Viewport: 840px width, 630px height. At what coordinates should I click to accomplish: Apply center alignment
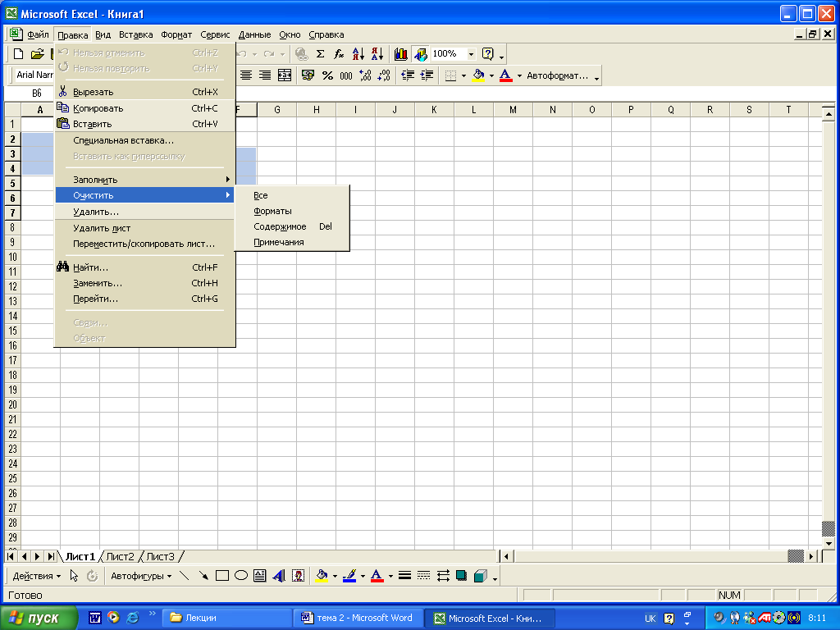[x=246, y=75]
